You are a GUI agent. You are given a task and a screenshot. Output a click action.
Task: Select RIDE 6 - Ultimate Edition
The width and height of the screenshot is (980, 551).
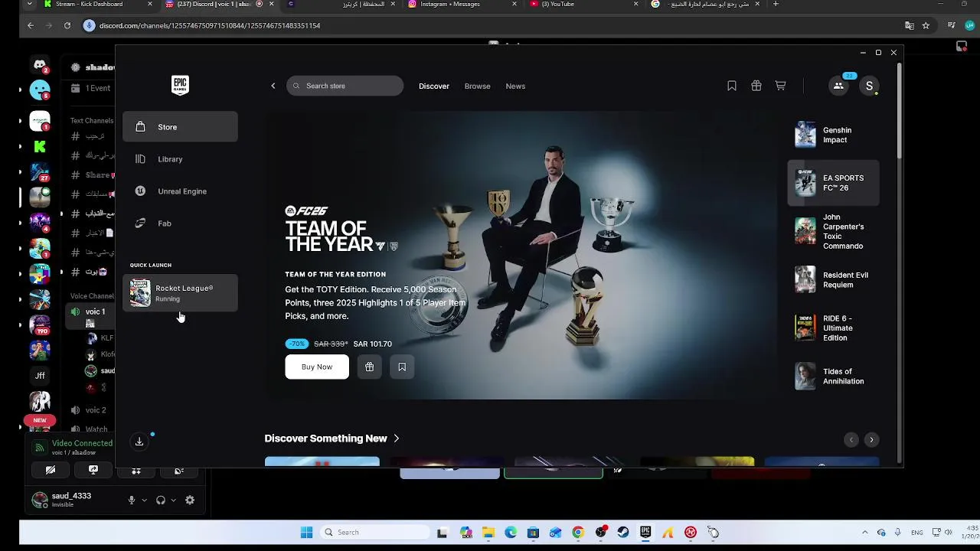point(834,328)
